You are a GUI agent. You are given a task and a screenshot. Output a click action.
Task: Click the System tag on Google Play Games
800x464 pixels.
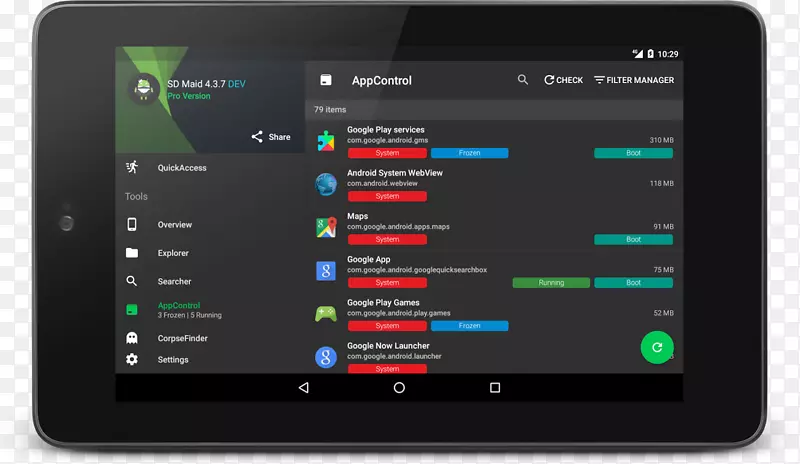(x=387, y=326)
